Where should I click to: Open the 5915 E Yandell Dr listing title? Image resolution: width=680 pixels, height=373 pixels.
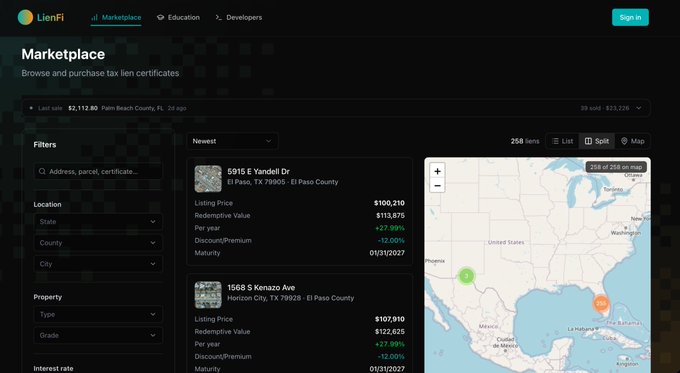tap(258, 171)
